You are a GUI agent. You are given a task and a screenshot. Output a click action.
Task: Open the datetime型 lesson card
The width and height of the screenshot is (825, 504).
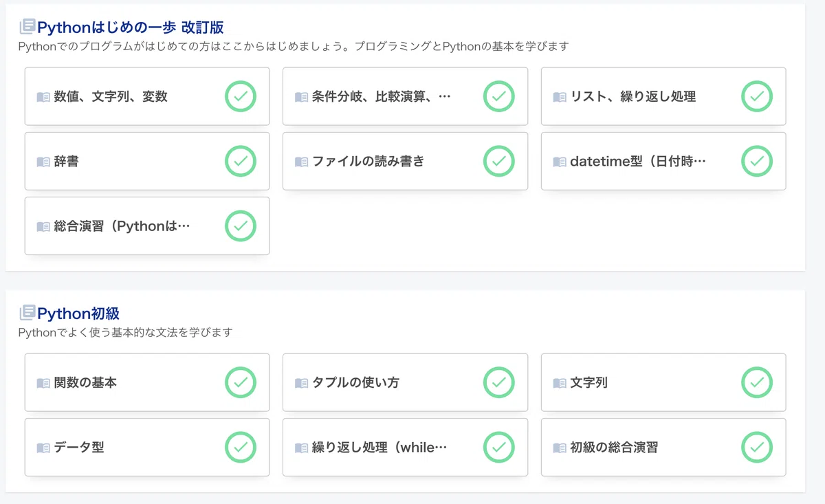(663, 161)
